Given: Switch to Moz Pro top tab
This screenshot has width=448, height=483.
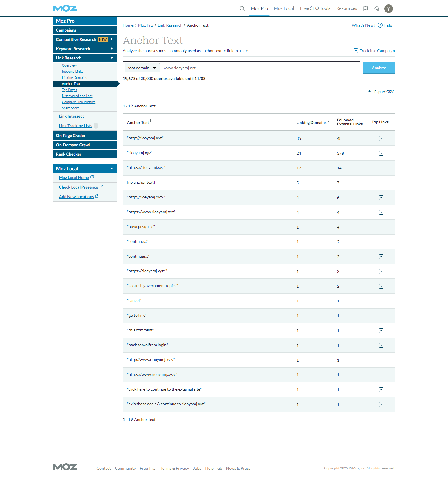Looking at the screenshot, I should pyautogui.click(x=259, y=8).
